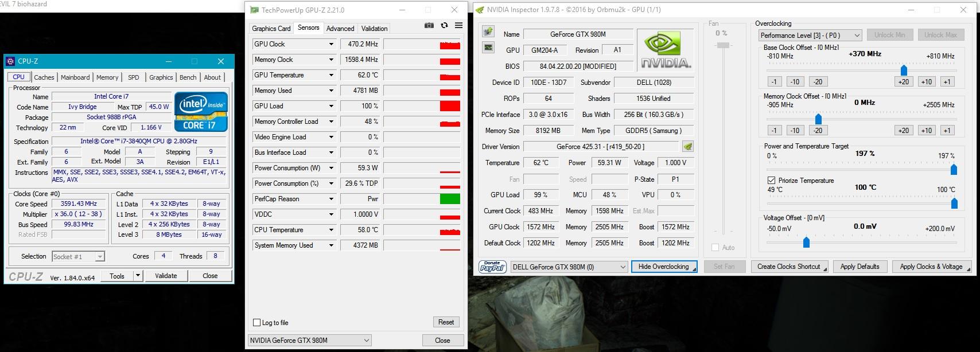The height and width of the screenshot is (352, 980).
Task: Click the Reset button in GPU-Z
Action: click(x=446, y=322)
